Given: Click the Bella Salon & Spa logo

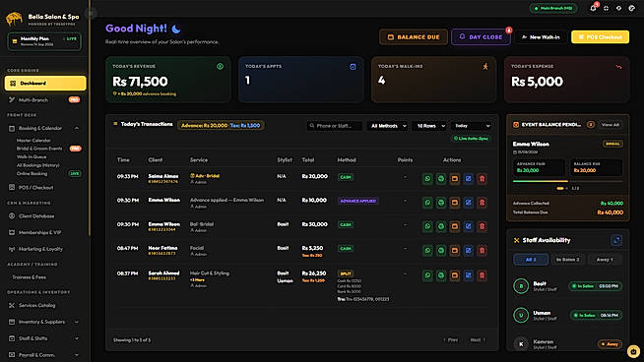Looking at the screenshot, I should coord(14,19).
